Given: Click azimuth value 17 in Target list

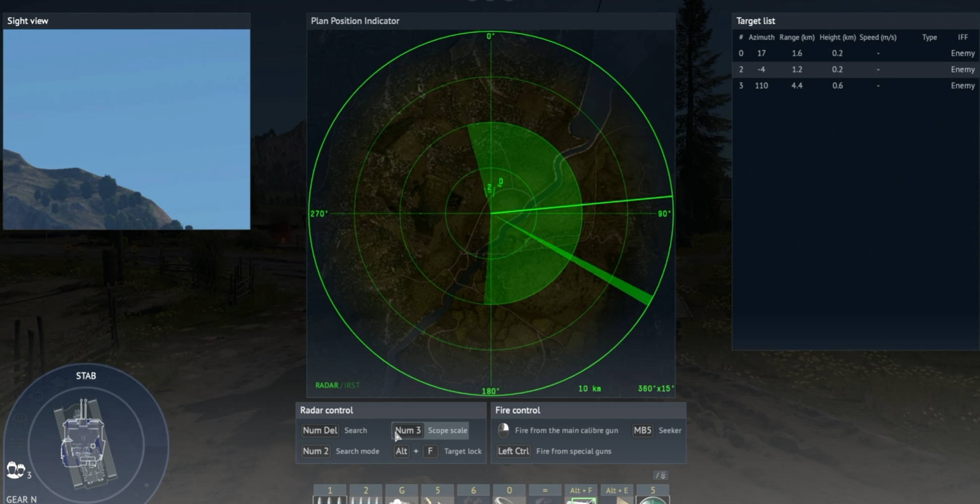Looking at the screenshot, I should [762, 53].
